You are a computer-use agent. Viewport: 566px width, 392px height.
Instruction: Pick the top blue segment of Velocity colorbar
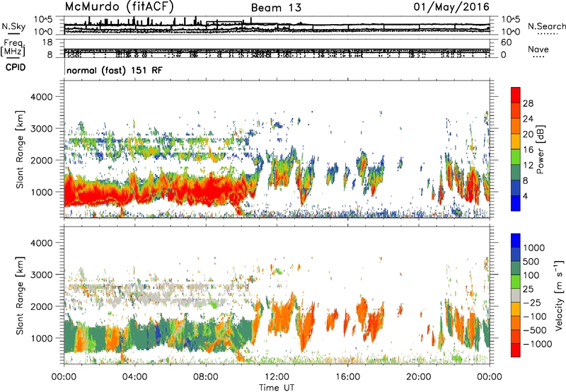[x=516, y=241]
